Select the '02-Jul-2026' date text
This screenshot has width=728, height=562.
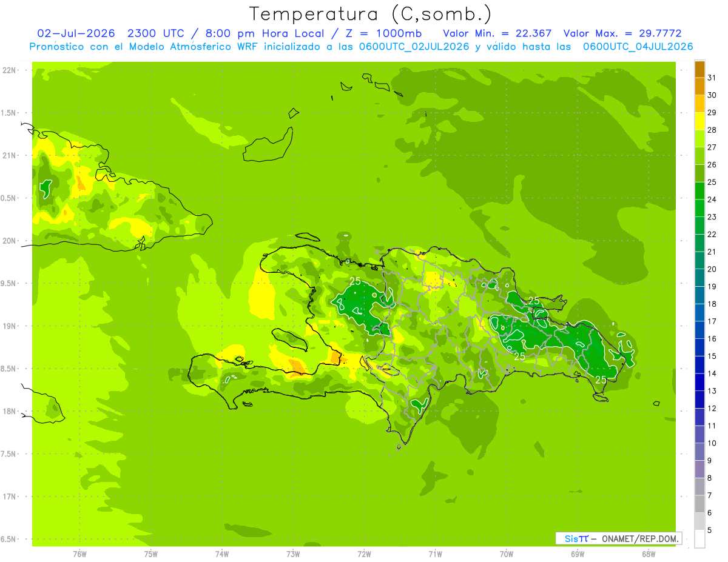[77, 33]
